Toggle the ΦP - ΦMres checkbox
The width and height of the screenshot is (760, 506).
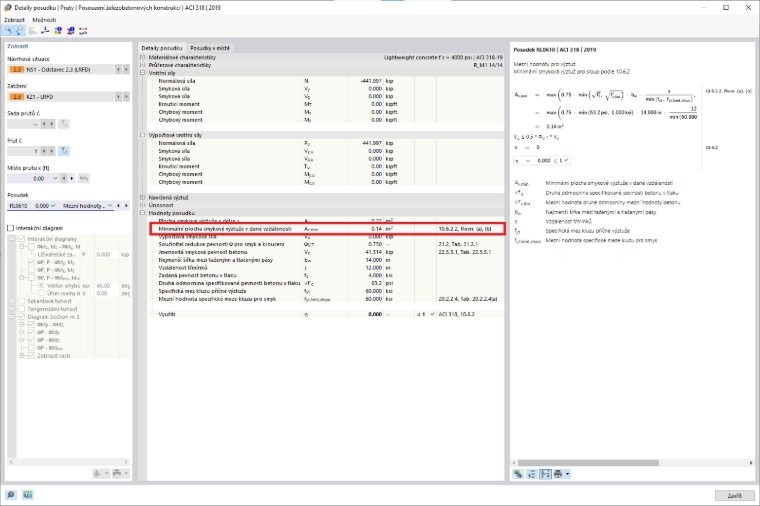(32, 348)
